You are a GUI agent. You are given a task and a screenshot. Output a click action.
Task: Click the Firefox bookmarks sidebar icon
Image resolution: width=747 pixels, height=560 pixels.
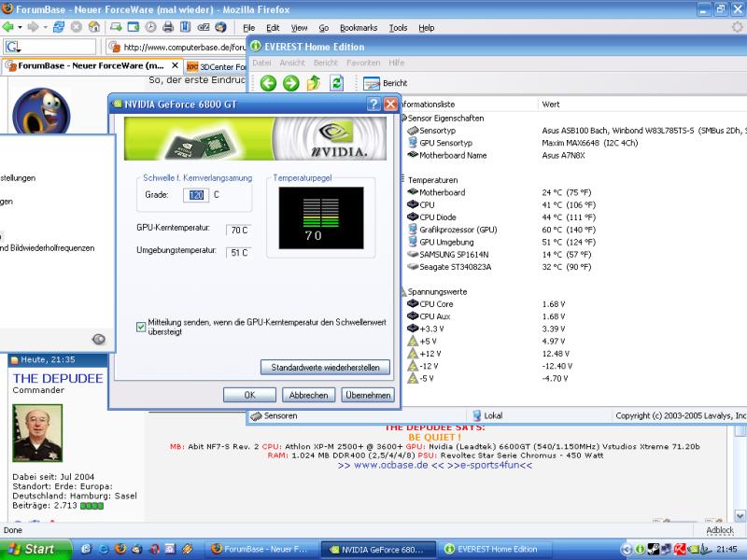[185, 27]
